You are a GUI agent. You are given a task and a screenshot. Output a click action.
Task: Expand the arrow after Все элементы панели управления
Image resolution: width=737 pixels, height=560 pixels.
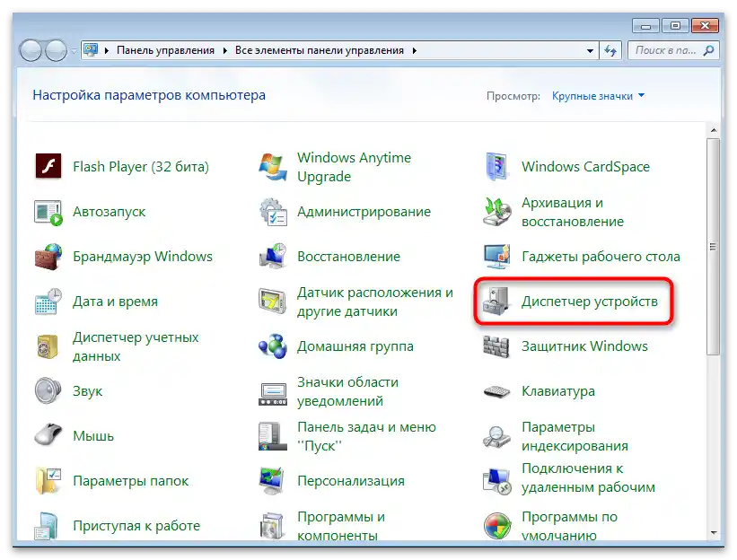(x=414, y=50)
